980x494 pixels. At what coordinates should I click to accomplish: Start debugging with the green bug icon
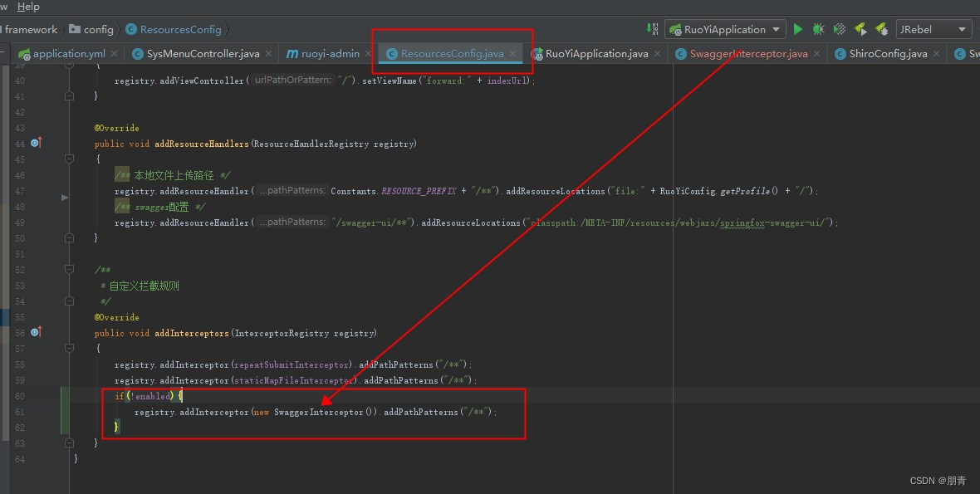(818, 29)
